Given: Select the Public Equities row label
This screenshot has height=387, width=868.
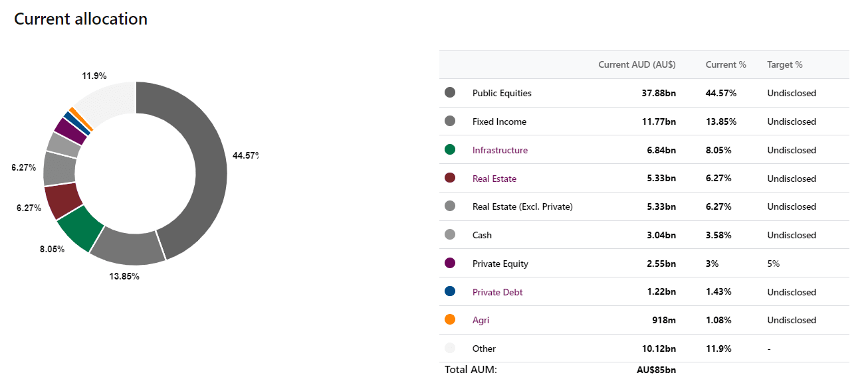Looking at the screenshot, I should [502, 93].
